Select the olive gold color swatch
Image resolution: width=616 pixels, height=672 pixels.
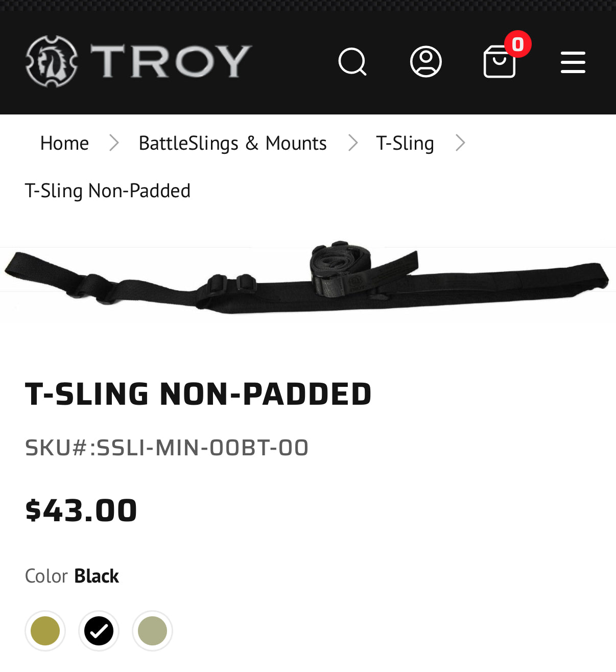tap(45, 631)
